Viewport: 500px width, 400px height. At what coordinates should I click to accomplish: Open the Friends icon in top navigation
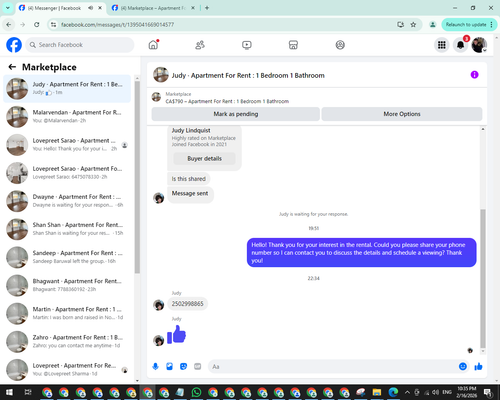coord(200,45)
